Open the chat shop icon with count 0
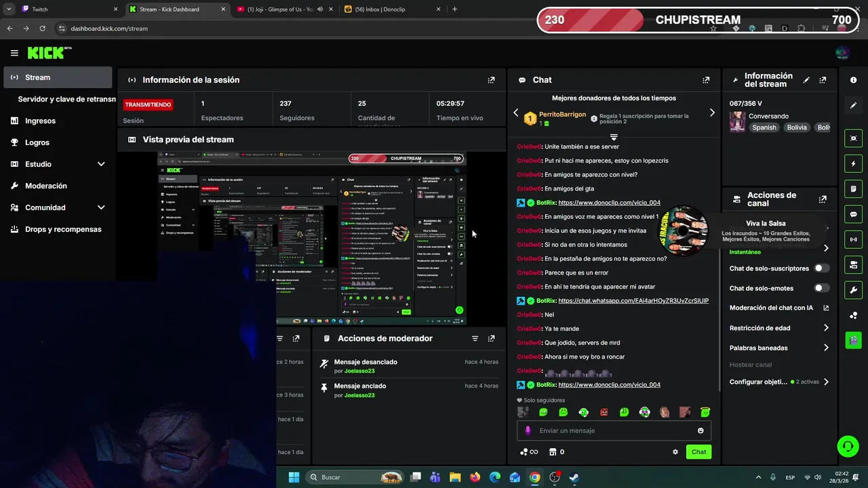 [557, 452]
